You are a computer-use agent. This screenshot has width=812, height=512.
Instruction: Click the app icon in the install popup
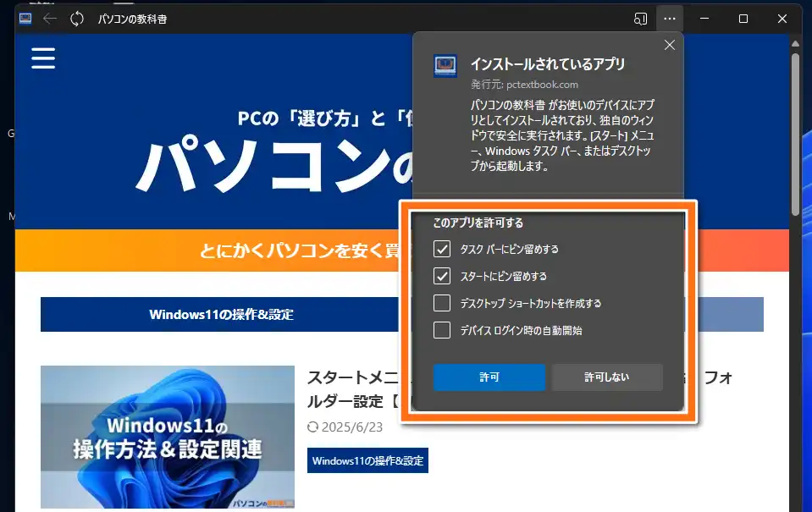(445, 66)
